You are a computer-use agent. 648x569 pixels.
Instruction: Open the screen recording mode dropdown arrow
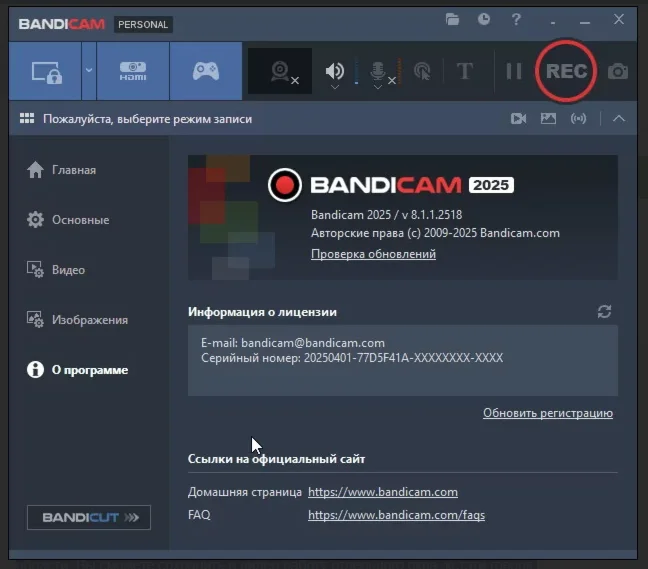click(88, 71)
